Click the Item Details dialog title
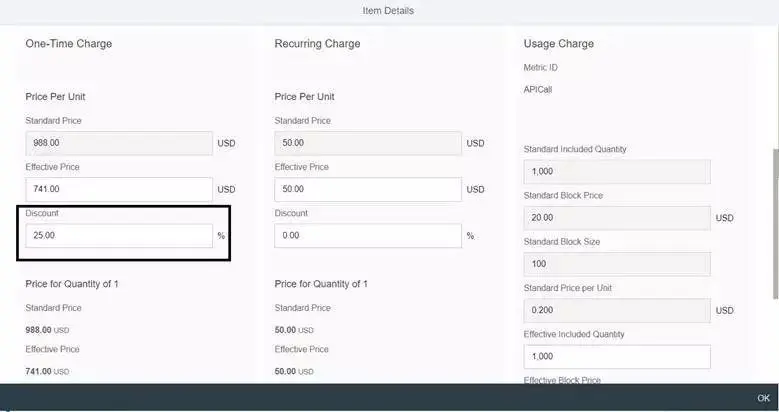779x412 pixels. [388, 10]
